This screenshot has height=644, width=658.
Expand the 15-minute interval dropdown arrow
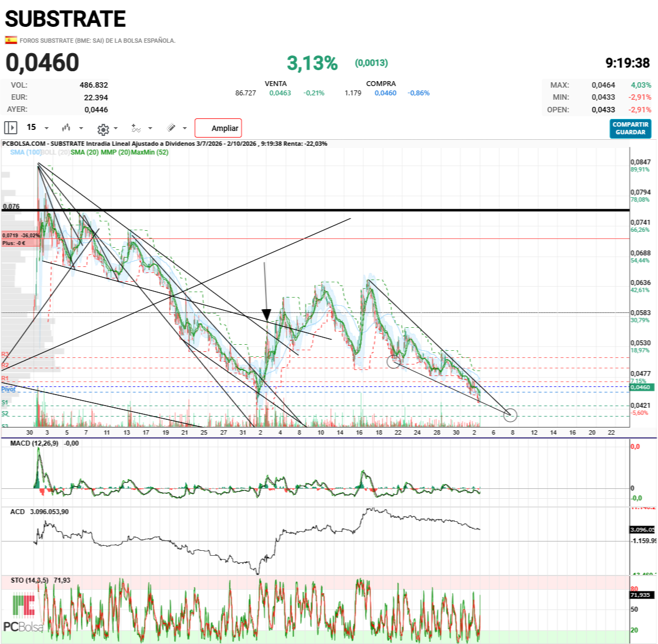pyautogui.click(x=47, y=128)
